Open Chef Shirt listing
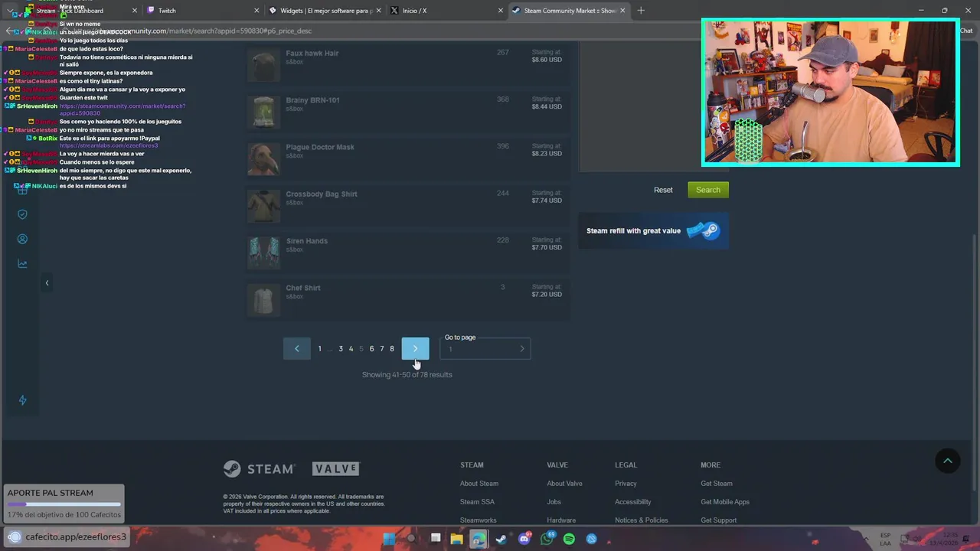Image resolution: width=980 pixels, height=551 pixels. 408,298
